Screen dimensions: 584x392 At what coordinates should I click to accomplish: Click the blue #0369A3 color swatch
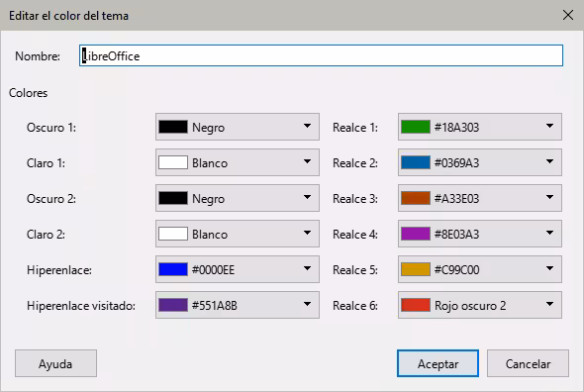point(416,162)
